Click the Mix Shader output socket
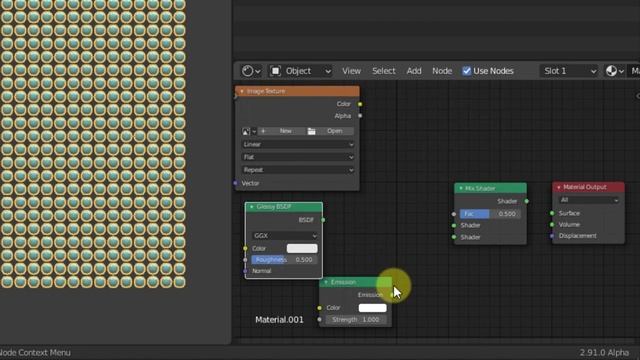The image size is (640, 360). point(527,201)
